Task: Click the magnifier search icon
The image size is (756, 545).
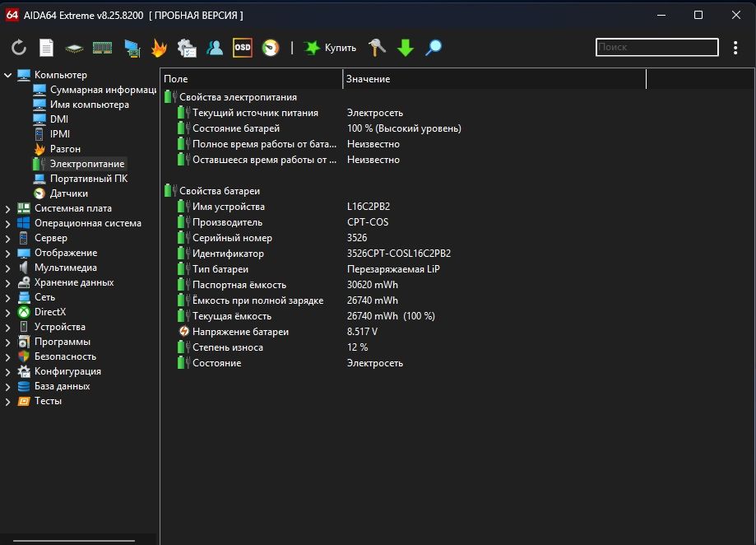Action: pos(434,47)
